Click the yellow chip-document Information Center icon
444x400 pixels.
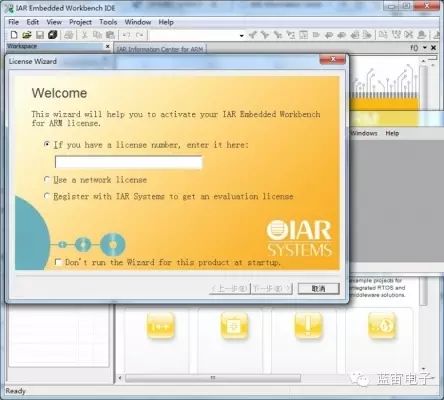[234, 326]
